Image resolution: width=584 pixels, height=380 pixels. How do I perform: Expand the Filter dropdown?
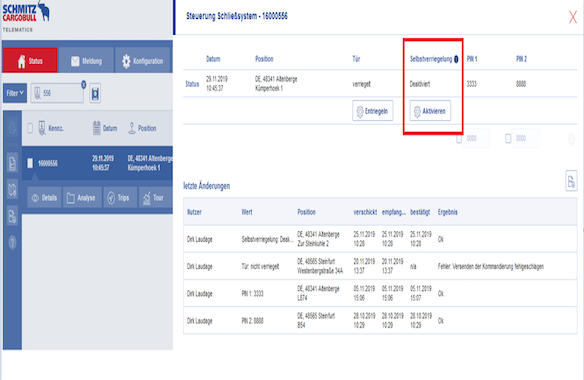(x=15, y=93)
